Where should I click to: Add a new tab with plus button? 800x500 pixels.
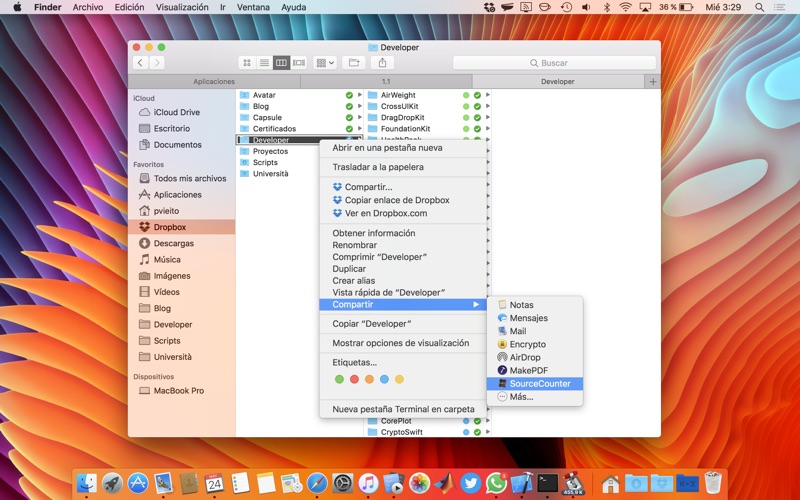click(x=653, y=81)
